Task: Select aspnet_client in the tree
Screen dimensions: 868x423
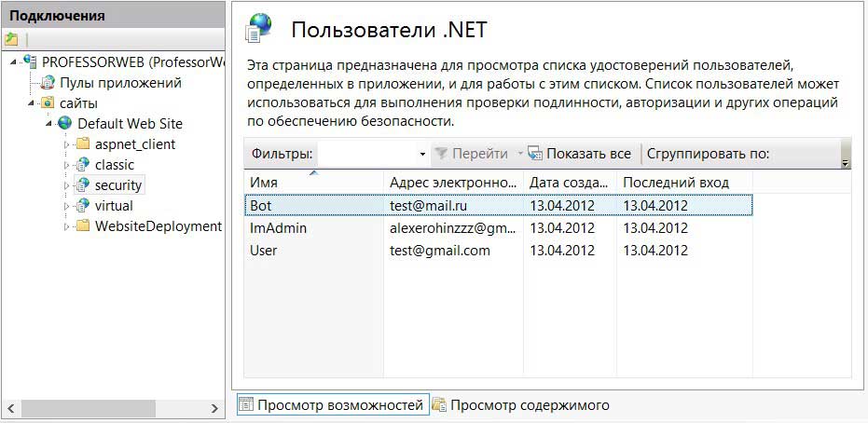Action: point(135,144)
